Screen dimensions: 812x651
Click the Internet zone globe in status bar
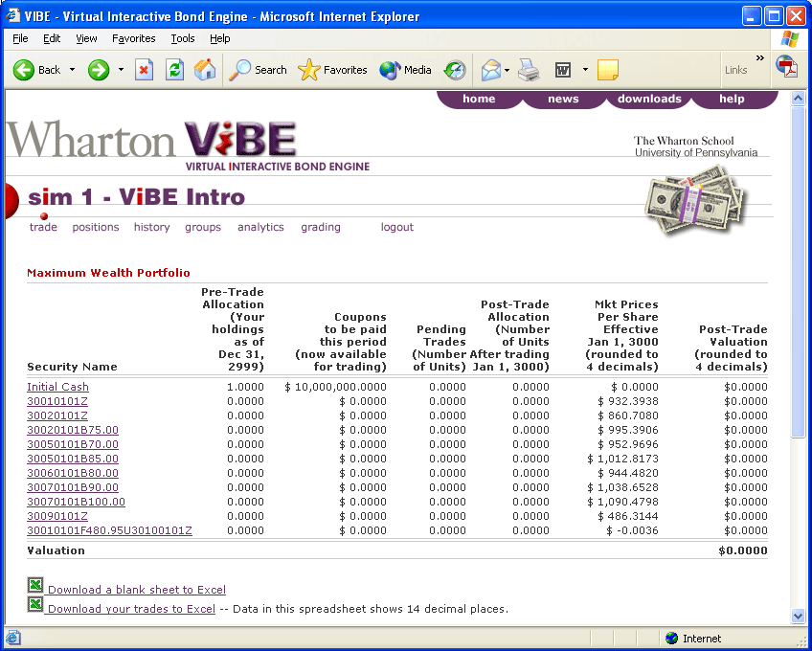pyautogui.click(x=671, y=638)
